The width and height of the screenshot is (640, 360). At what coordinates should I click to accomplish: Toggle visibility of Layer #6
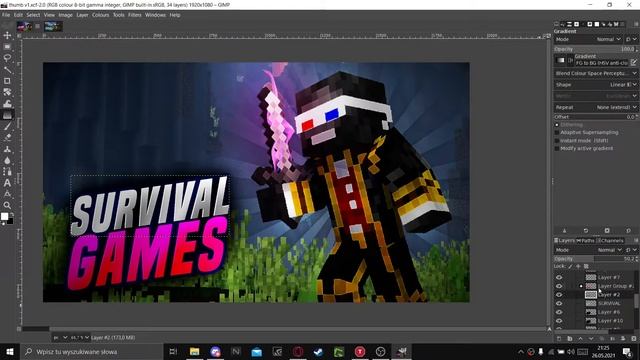pos(559,312)
